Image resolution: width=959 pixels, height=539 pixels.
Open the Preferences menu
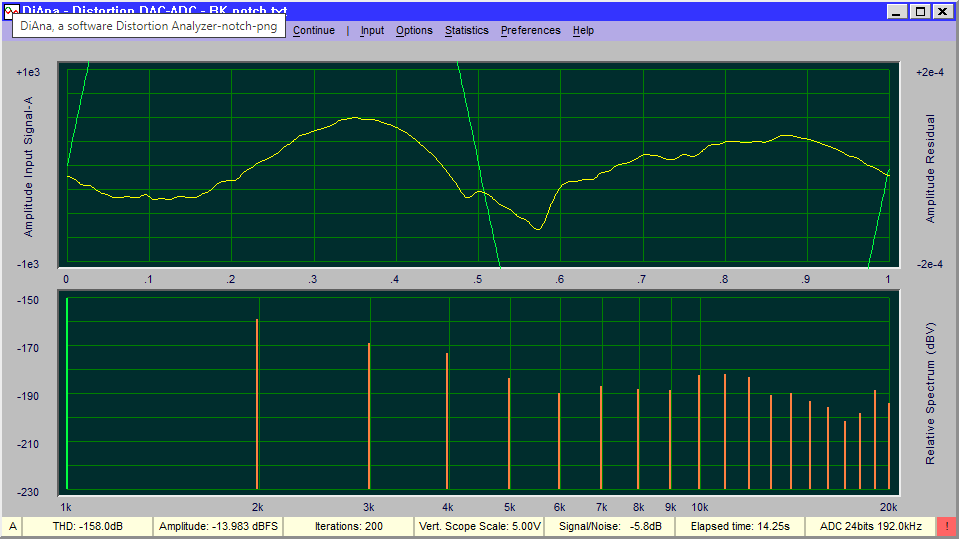click(530, 31)
